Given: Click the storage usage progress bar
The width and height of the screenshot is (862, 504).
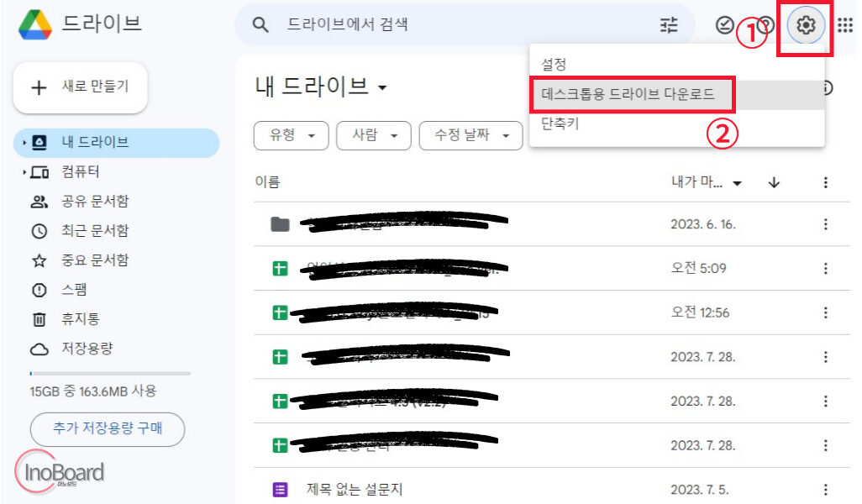Looking at the screenshot, I should (x=110, y=373).
